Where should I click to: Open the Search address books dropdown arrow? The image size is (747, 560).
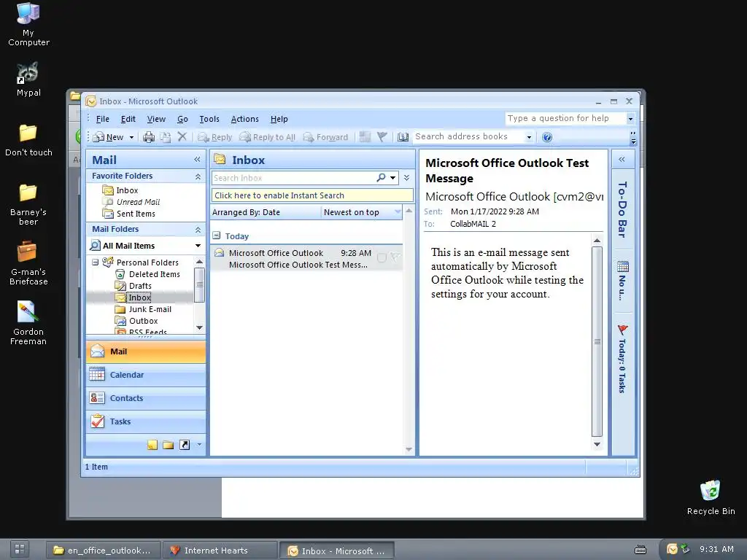529,137
